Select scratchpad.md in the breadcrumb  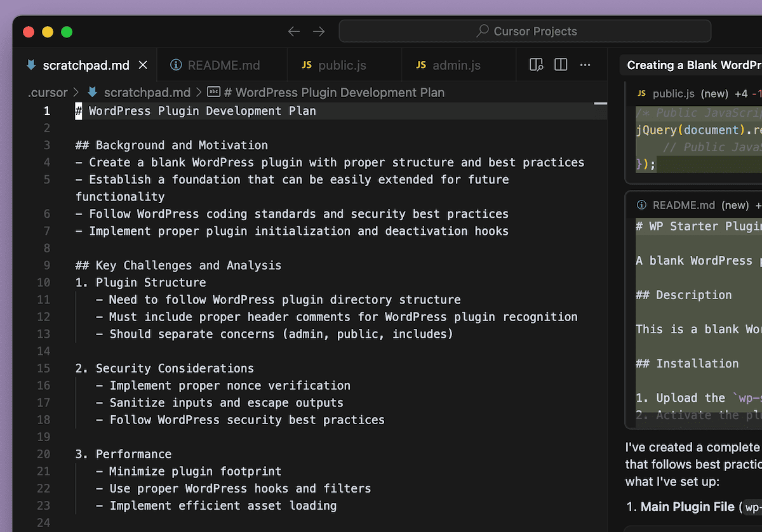[147, 93]
